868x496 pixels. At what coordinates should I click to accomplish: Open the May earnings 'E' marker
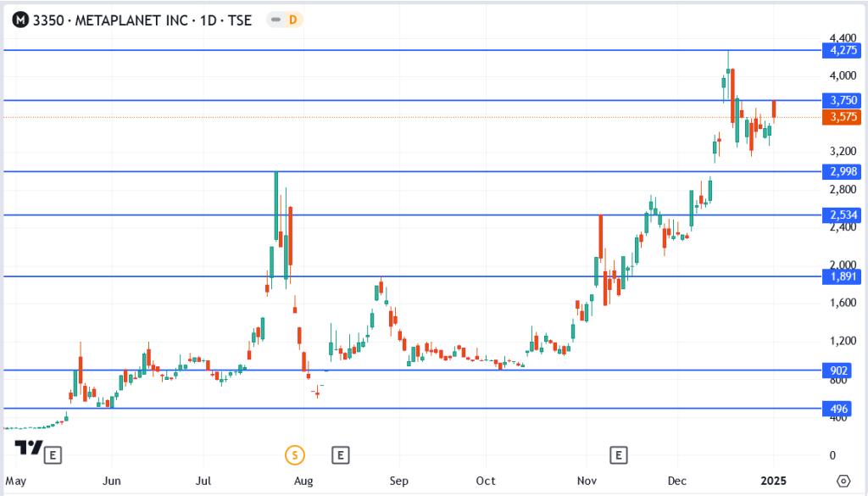(x=53, y=455)
